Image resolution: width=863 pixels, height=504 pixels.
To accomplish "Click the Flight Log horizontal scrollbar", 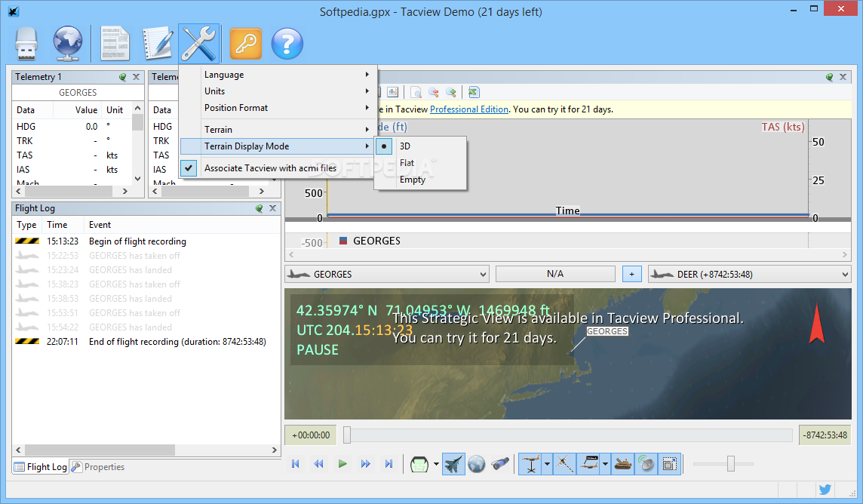I will click(100, 450).
